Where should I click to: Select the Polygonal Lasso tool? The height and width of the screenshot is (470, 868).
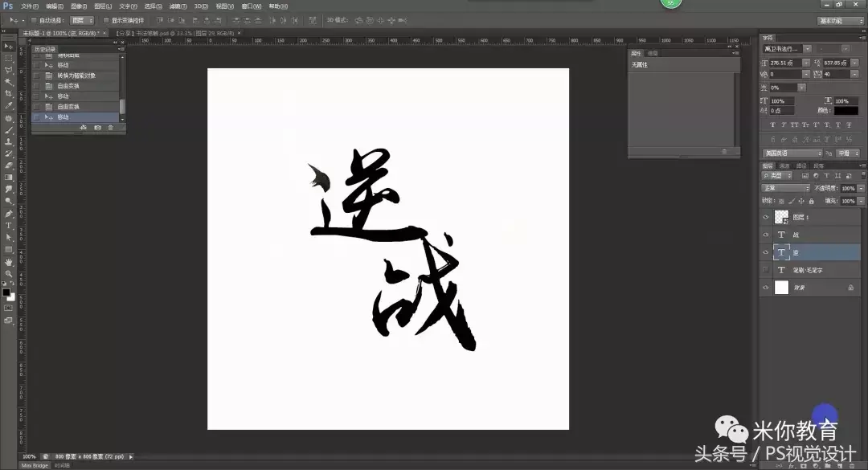click(8, 71)
